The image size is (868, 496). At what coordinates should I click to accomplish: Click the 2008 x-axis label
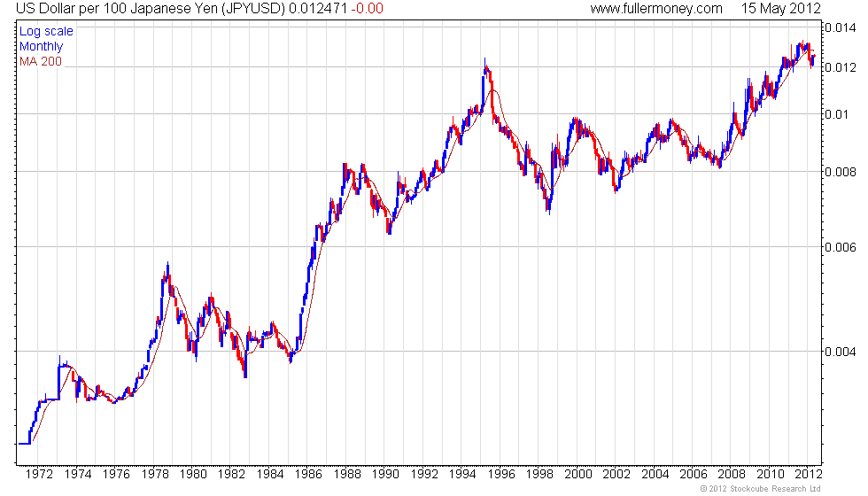point(732,475)
